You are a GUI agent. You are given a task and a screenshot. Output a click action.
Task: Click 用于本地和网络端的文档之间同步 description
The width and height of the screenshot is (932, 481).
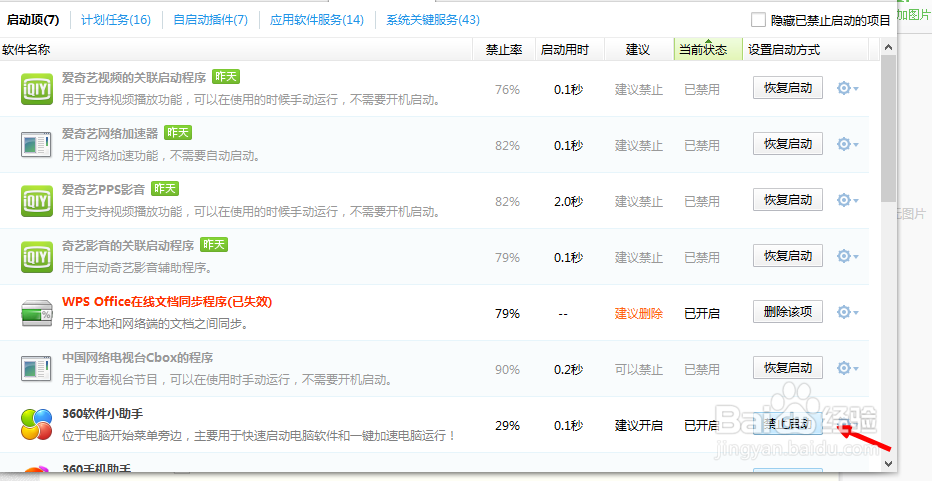point(155,324)
